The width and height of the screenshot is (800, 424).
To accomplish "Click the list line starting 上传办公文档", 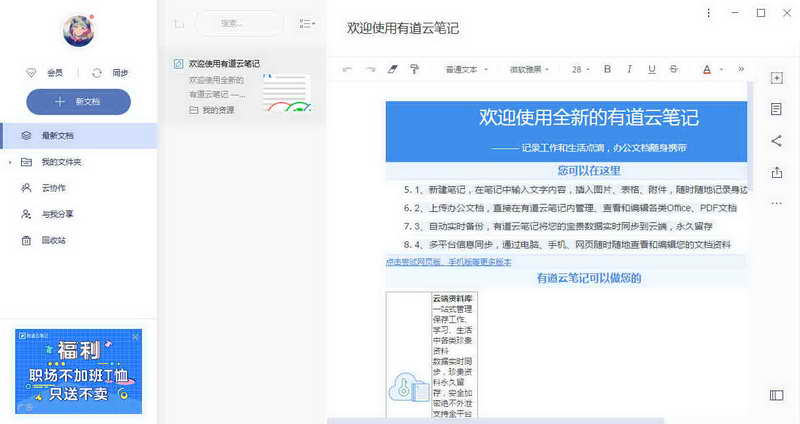I will (x=570, y=208).
